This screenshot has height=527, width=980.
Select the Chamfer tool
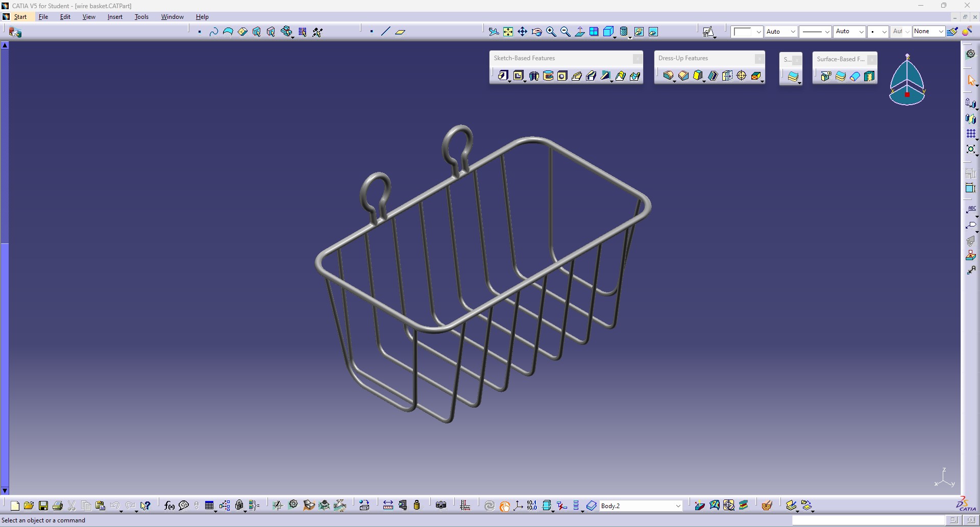coord(683,76)
